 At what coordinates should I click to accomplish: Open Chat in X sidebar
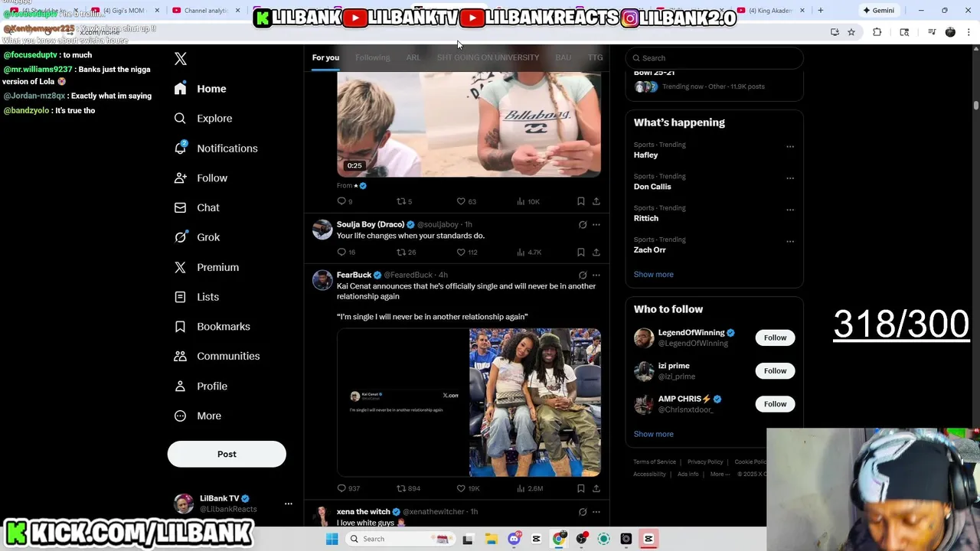[197, 207]
